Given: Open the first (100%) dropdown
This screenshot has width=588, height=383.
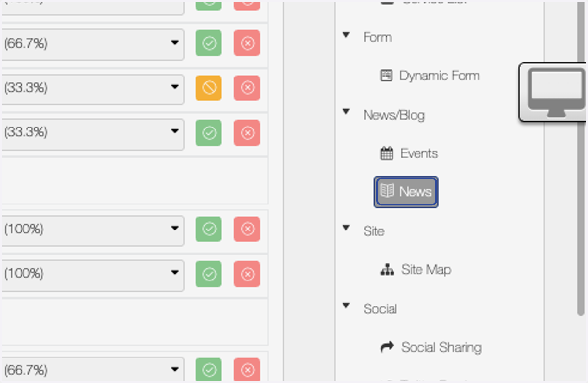Looking at the screenshot, I should point(92,230).
